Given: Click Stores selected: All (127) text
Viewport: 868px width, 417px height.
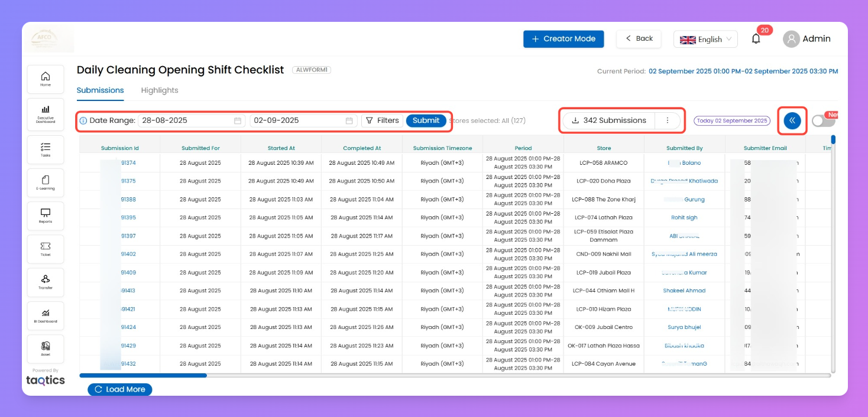Looking at the screenshot, I should pyautogui.click(x=487, y=120).
